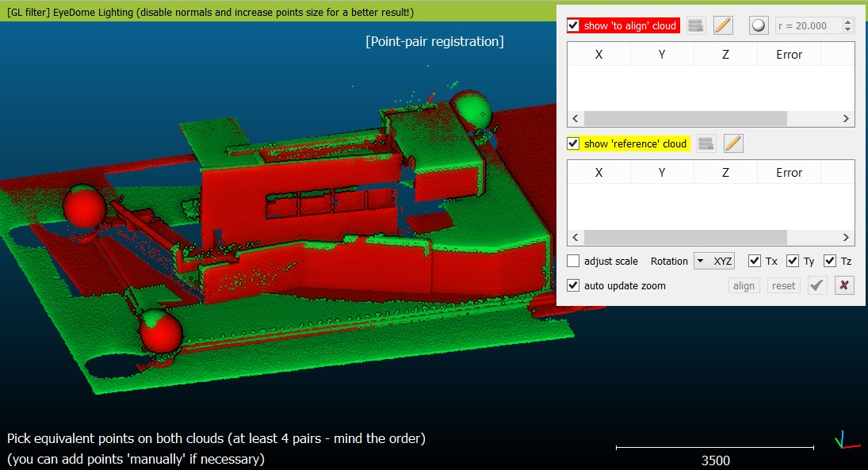Click the 3500 scale bar label

(715, 460)
